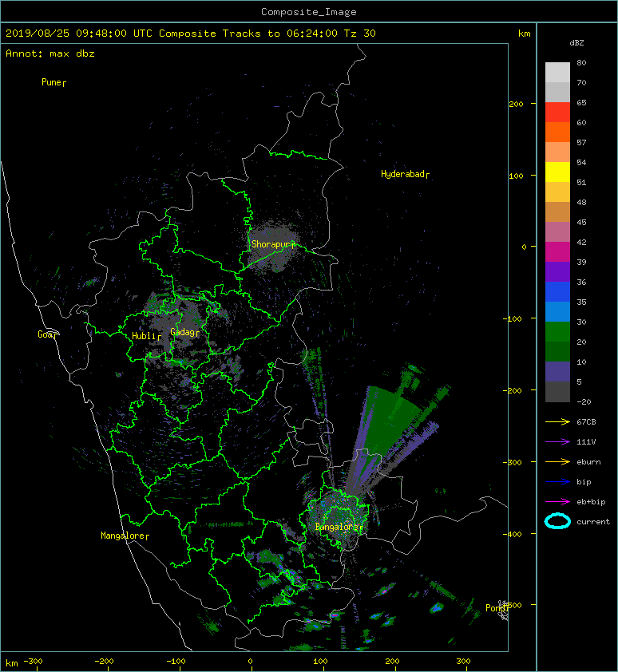Select the dark orange 57-60 dBZ swatch
Screen dimensions: 618x672
pos(557,132)
